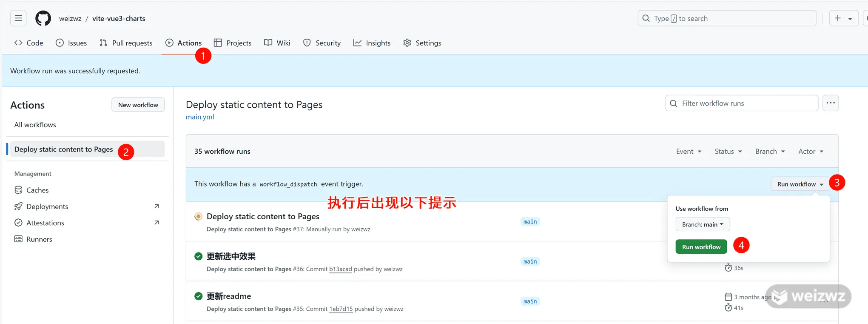
Task: Click the Issues circle-dot icon
Action: (60, 43)
